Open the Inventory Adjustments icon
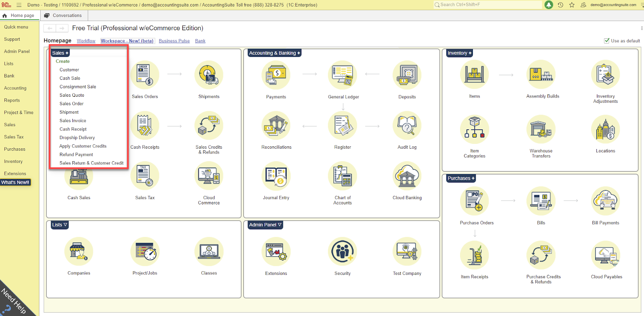Viewport: 644px width, 316px height. (605, 75)
